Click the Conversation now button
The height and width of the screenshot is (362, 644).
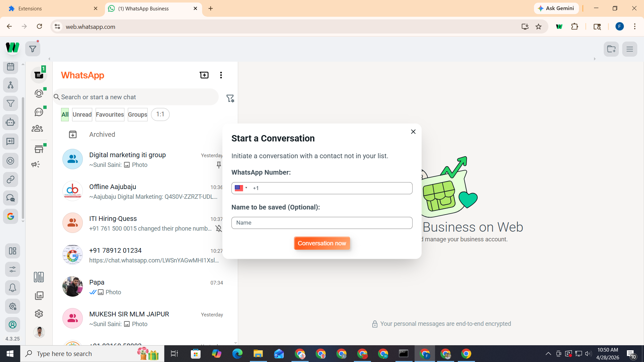click(x=322, y=243)
